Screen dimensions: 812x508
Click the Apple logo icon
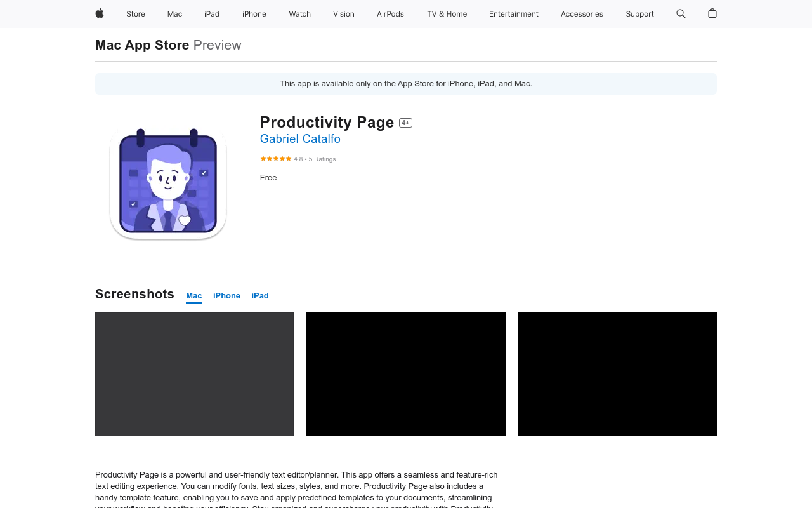100,13
